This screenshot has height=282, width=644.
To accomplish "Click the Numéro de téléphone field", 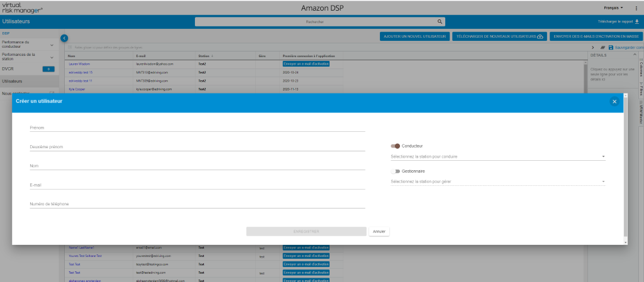I will [197, 203].
